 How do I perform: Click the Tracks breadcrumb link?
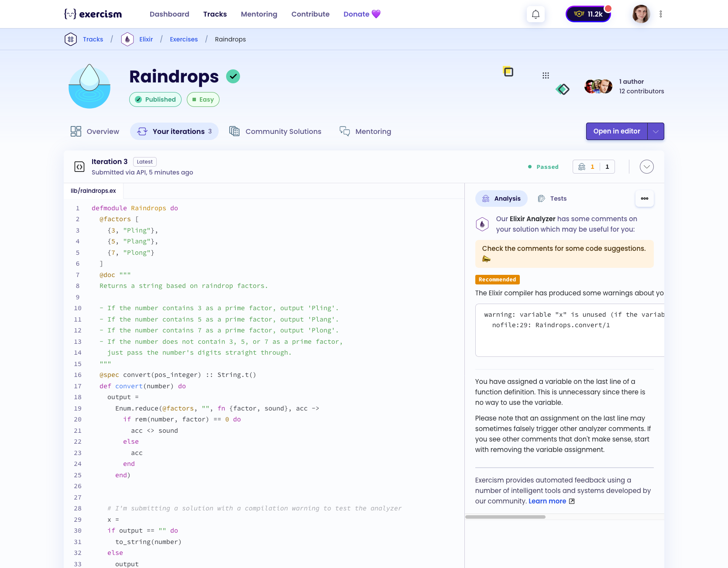coord(93,39)
